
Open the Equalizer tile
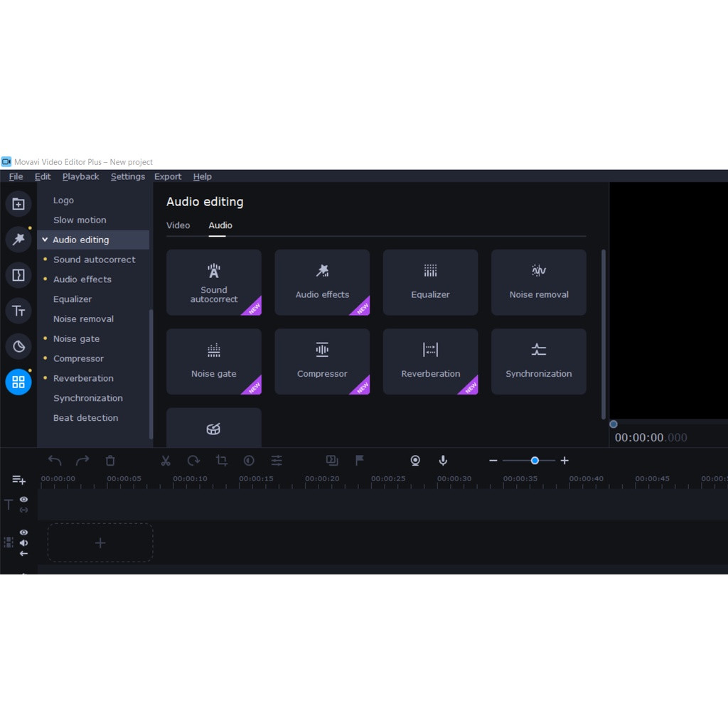(x=430, y=282)
